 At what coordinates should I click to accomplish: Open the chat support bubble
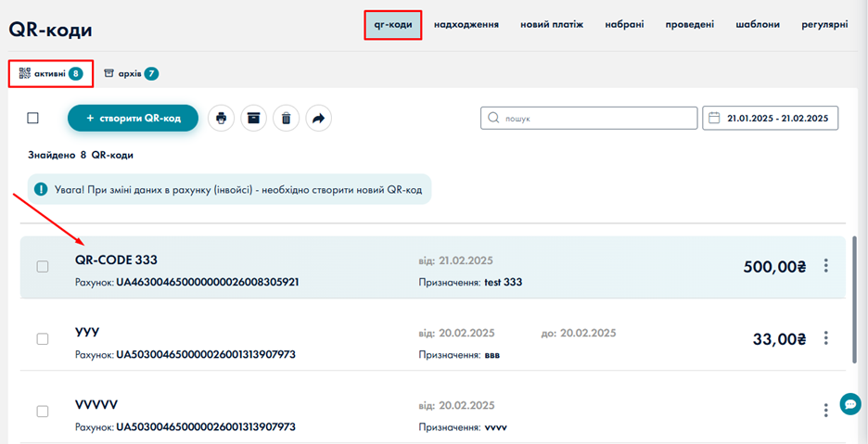(850, 403)
